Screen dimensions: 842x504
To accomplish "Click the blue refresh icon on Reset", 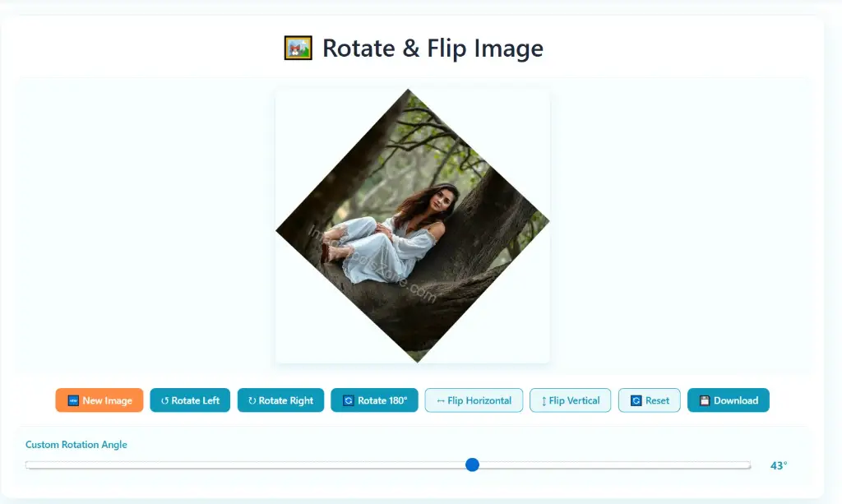I will [x=636, y=400].
